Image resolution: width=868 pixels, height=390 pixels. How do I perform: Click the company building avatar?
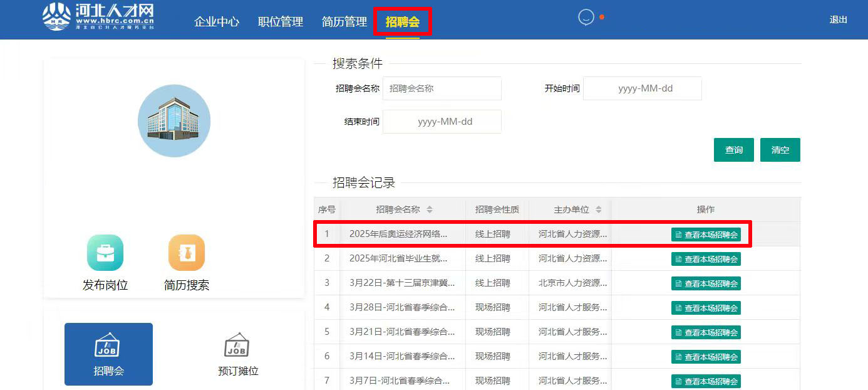coord(174,121)
